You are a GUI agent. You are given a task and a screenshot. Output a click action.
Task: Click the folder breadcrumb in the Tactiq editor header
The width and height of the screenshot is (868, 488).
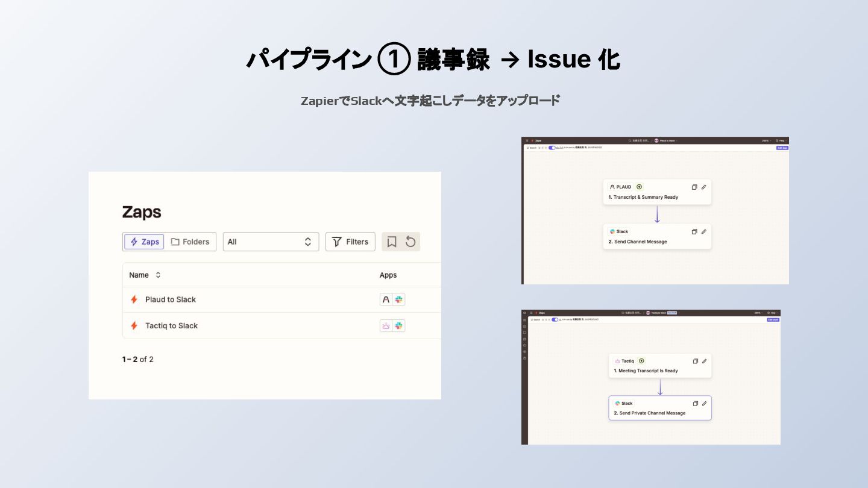coord(631,313)
